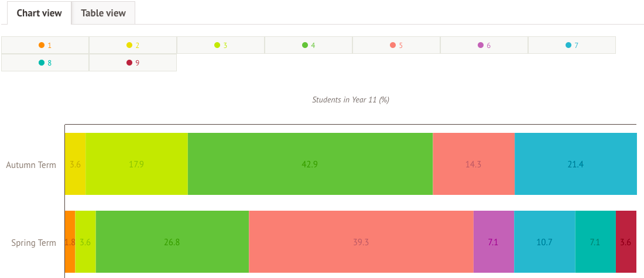This screenshot has height=278, width=644.
Task: Click the purple grade 6 legend dot
Action: tap(481, 45)
